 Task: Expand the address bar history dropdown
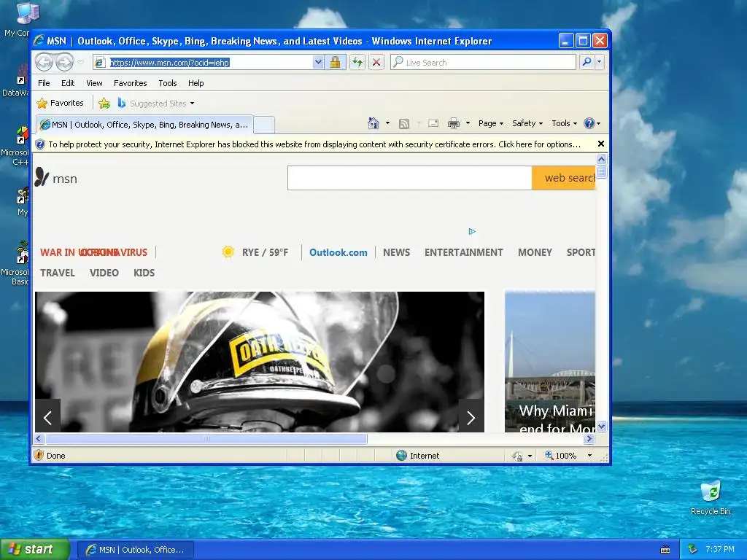pos(318,63)
